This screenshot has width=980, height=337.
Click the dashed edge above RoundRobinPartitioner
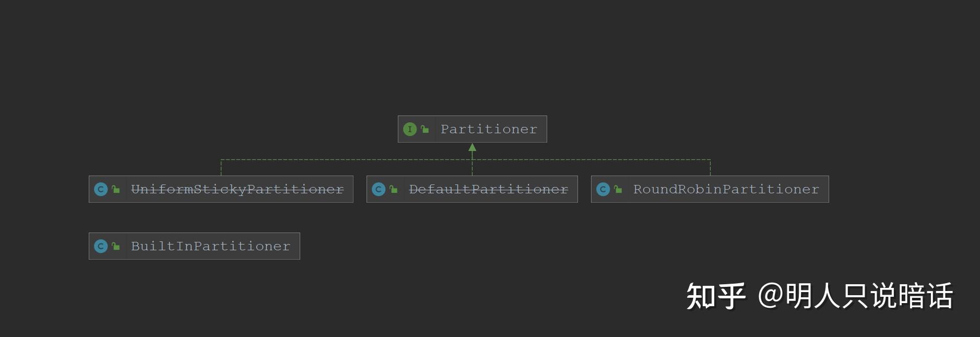pyautogui.click(x=710, y=167)
